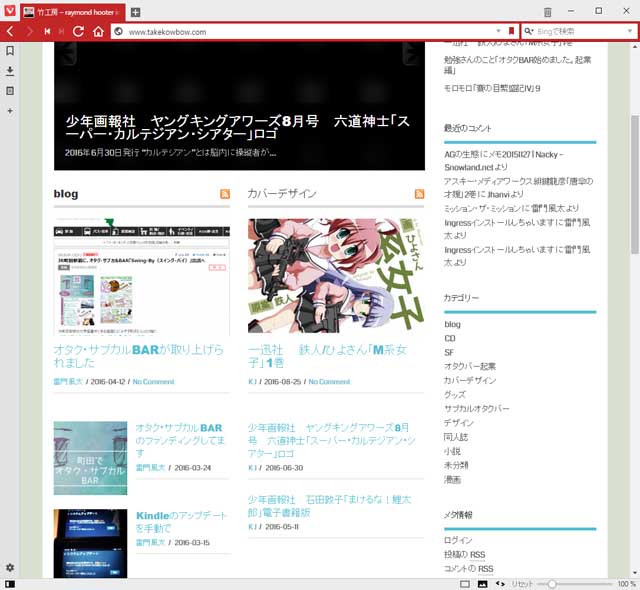
Task: Open page tiling options in status bar
Action: pyautogui.click(x=465, y=584)
